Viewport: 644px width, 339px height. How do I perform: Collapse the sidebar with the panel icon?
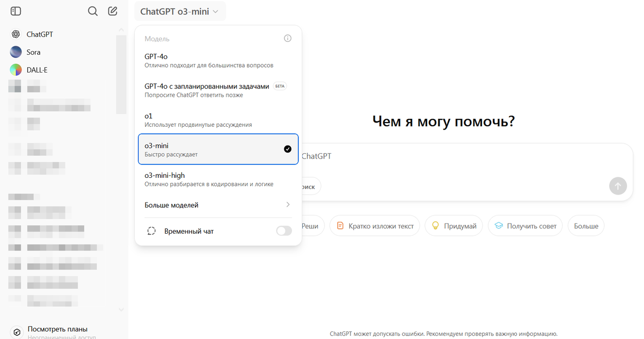16,11
